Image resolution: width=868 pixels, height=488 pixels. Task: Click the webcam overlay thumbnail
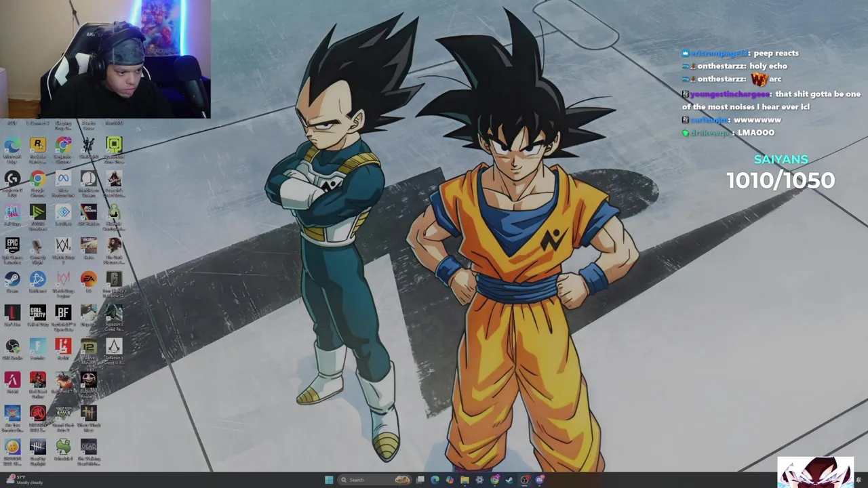pyautogui.click(x=105, y=60)
